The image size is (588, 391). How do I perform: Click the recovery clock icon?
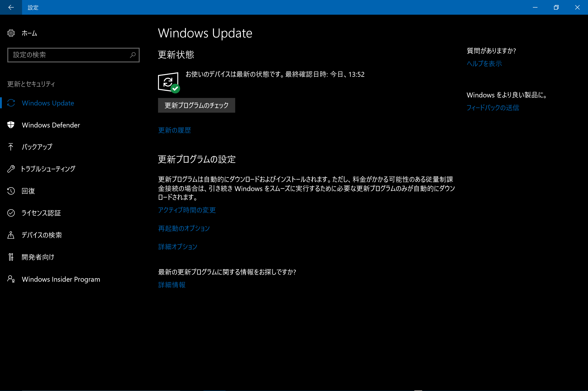11,191
